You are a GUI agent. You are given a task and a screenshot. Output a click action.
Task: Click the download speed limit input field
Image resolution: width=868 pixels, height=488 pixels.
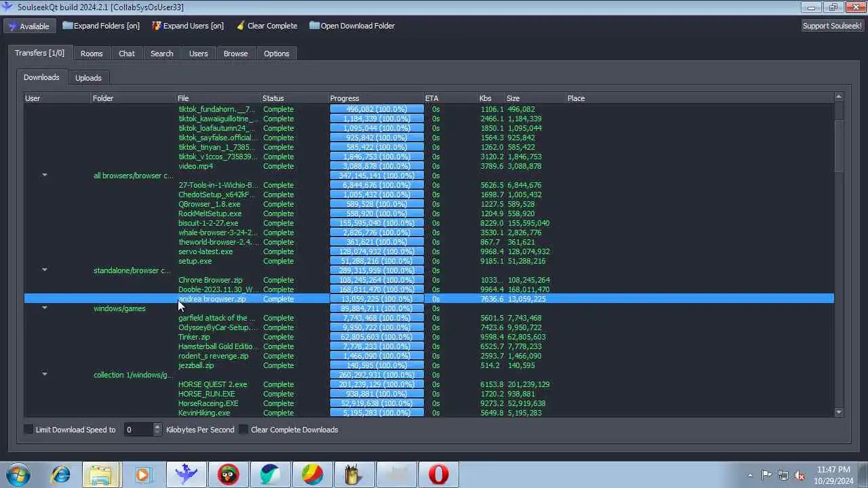point(138,430)
